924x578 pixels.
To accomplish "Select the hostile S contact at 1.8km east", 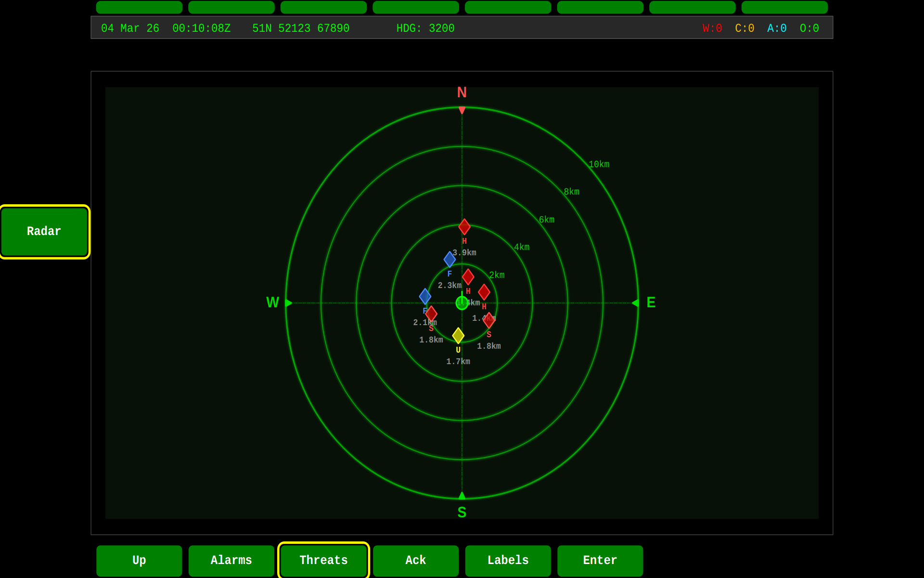I will (489, 319).
